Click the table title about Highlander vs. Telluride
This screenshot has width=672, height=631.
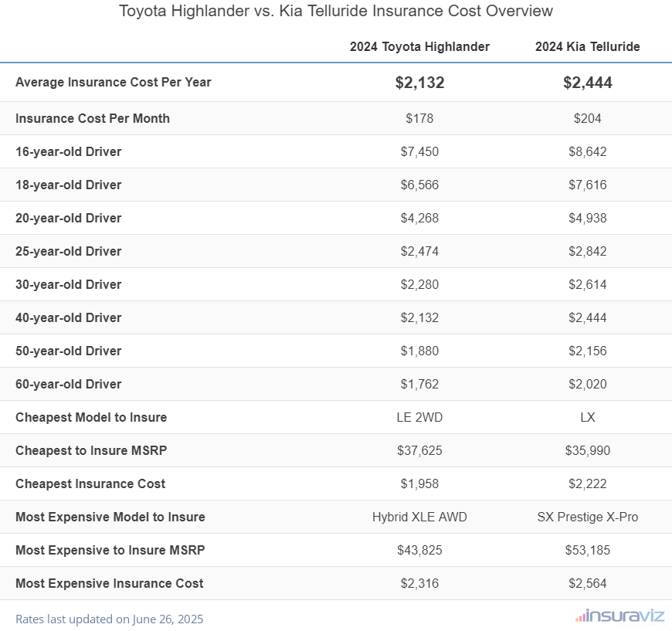pos(336,11)
